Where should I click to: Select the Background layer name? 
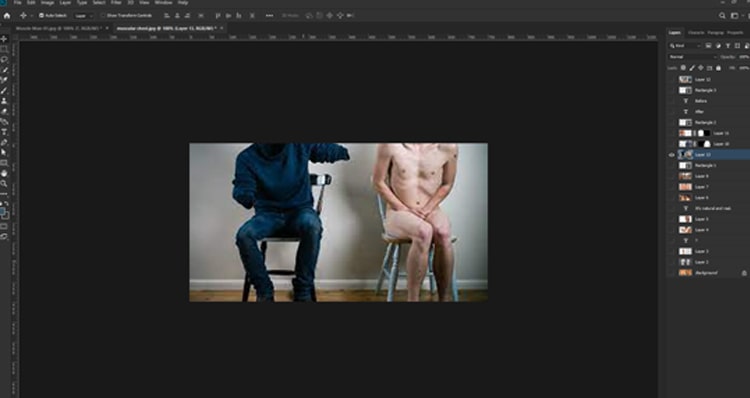[x=706, y=273]
